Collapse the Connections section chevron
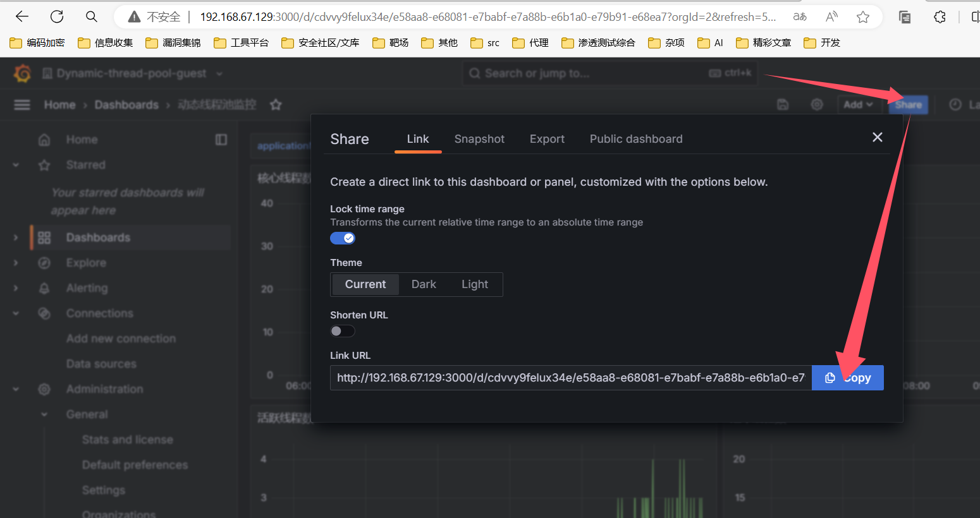 (16, 313)
